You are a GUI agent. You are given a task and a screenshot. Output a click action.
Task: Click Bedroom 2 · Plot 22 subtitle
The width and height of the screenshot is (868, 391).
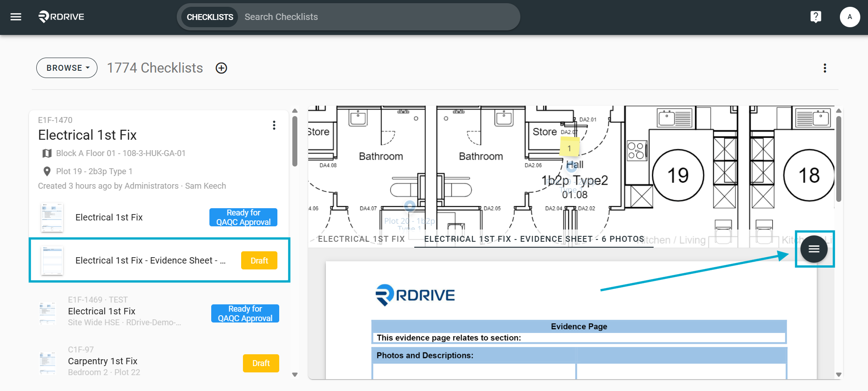click(104, 372)
